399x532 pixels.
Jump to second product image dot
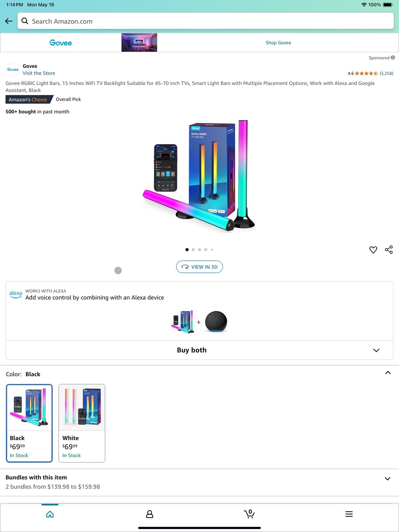[193, 249]
